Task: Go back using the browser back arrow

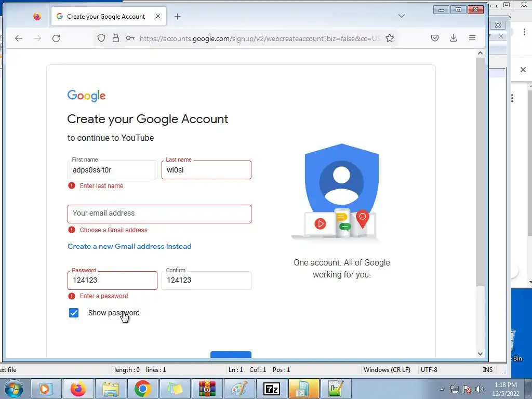Action: point(19,38)
